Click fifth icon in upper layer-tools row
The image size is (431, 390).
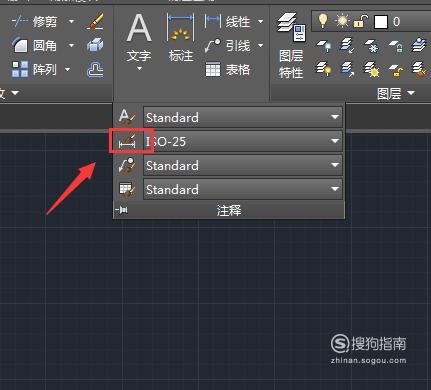[x=419, y=45]
